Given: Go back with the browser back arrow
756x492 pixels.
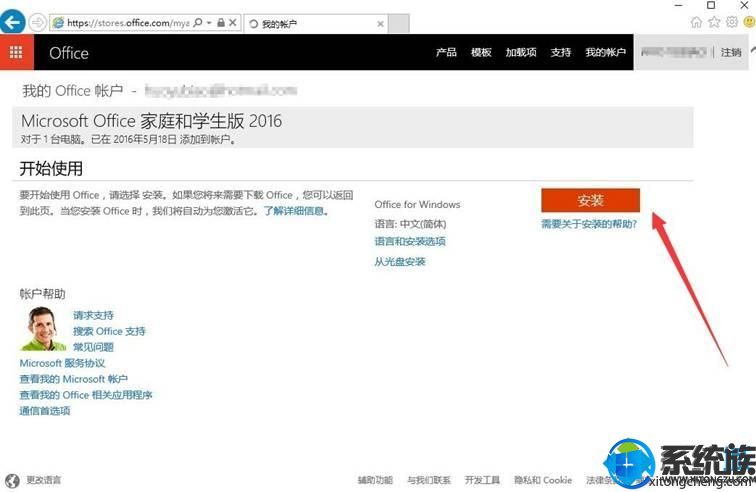Looking at the screenshot, I should [12, 22].
